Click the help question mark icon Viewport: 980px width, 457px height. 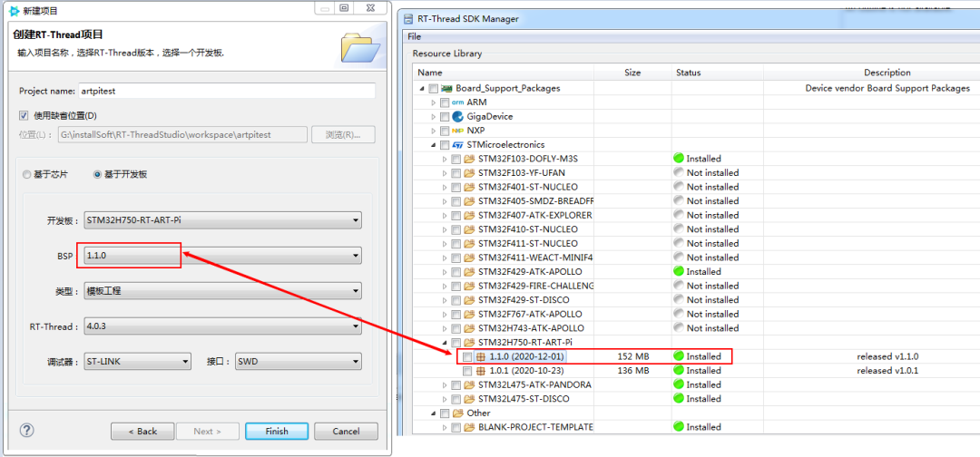point(27,430)
